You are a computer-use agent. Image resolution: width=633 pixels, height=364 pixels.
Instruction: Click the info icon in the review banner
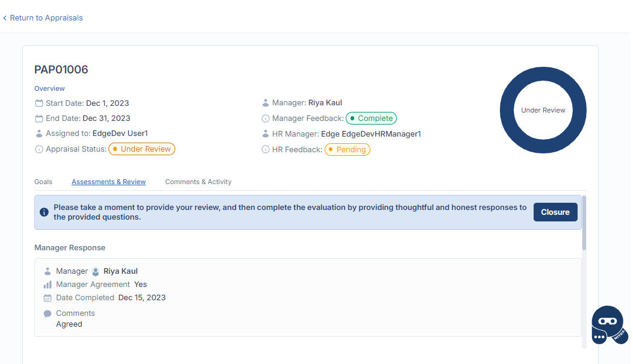44,212
